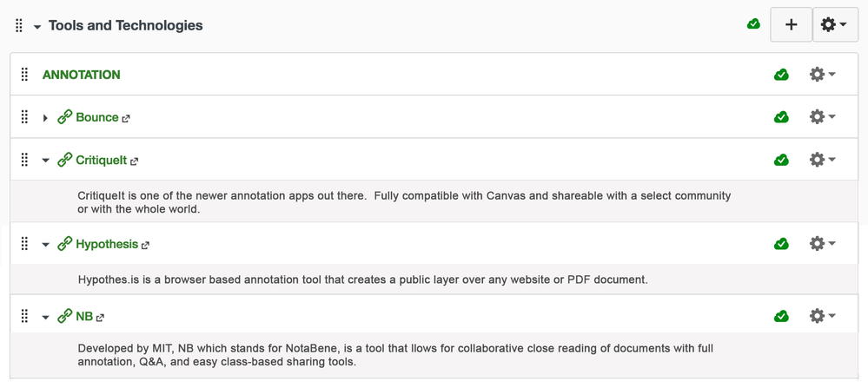Collapse the Tools and Technologies module
The image size is (868, 388).
coord(37,27)
